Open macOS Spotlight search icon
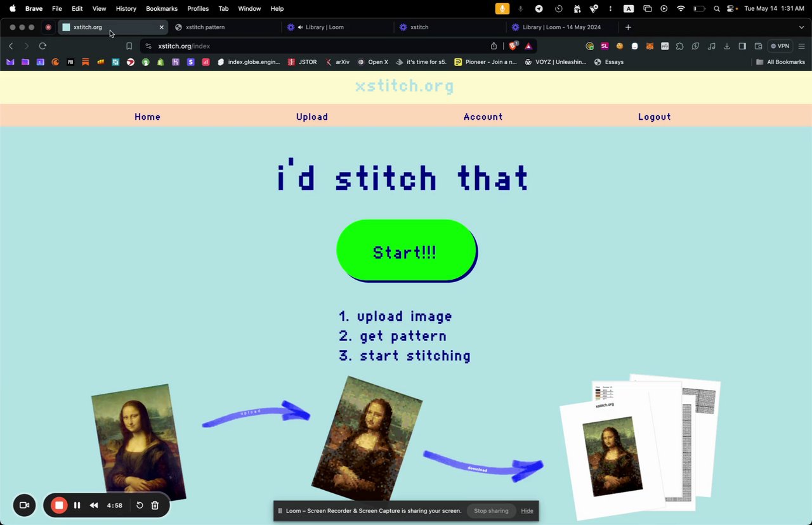Screen dimensions: 812x525 [717, 9]
